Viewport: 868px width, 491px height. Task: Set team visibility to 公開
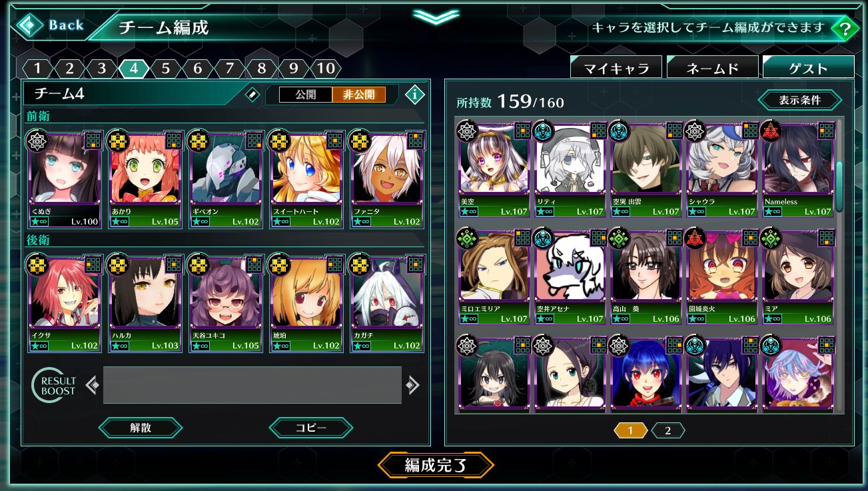pos(306,95)
